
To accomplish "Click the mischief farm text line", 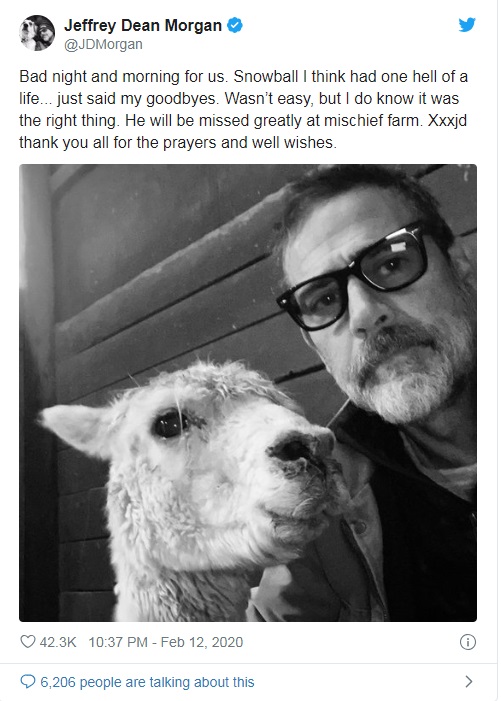I will point(243,121).
